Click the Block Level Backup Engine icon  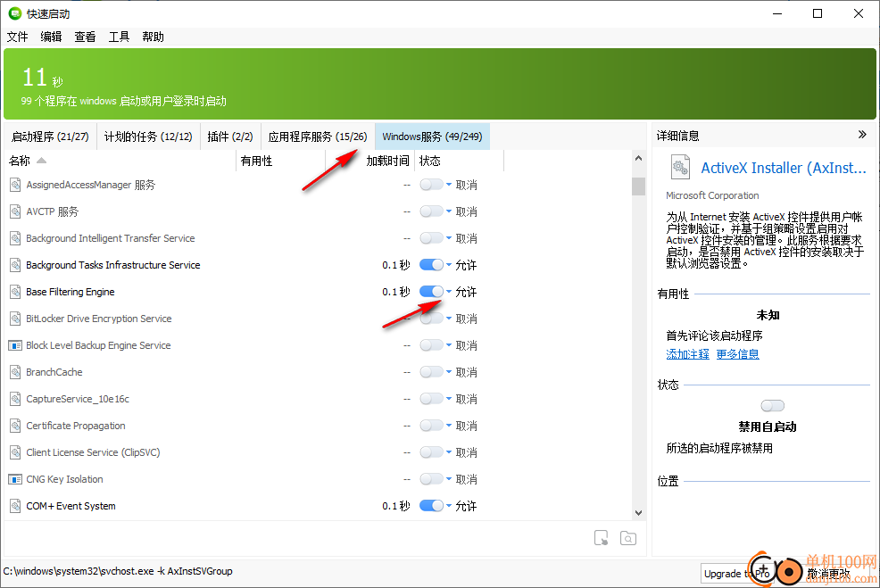click(x=15, y=345)
